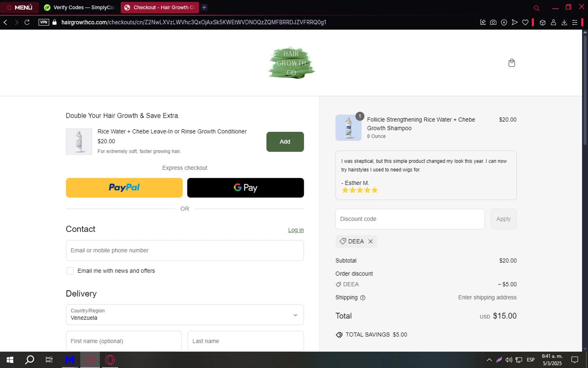
Task: Pay with PayPal express checkout
Action: tap(124, 188)
